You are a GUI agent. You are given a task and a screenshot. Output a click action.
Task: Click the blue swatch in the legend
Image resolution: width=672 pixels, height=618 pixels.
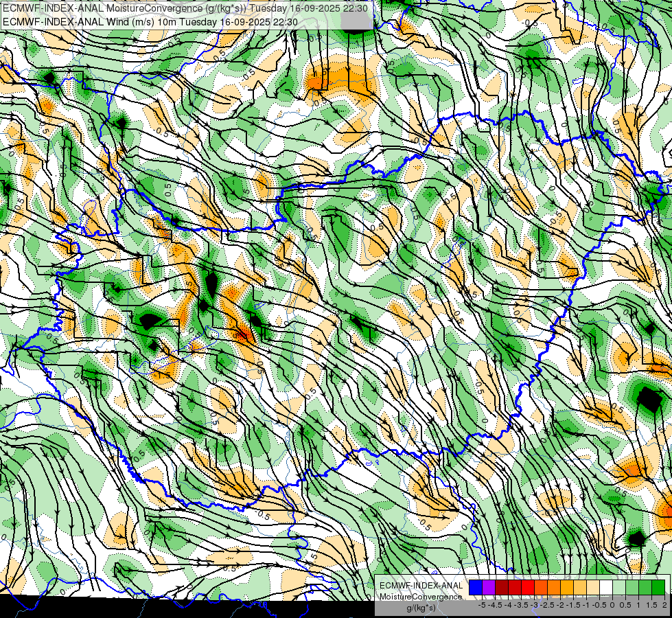click(476, 588)
